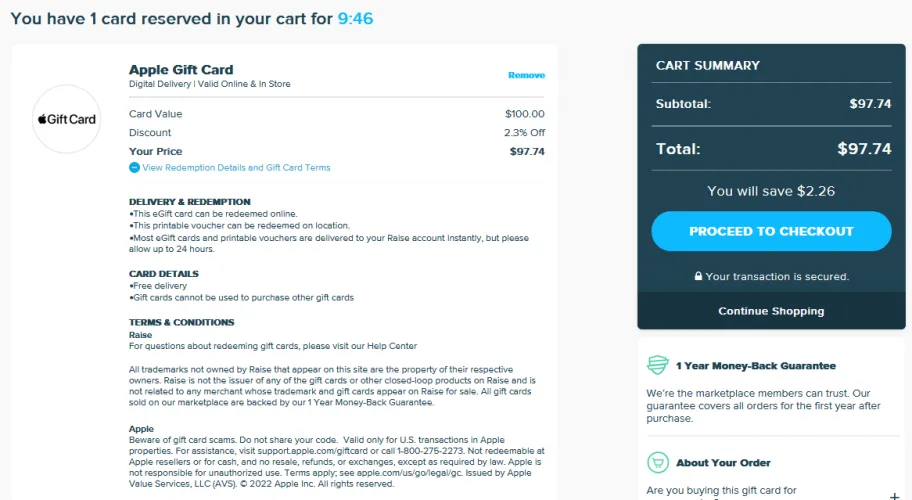The height and width of the screenshot is (500, 912).
Task: Click the $97.74 Total amount
Action: [x=863, y=149]
